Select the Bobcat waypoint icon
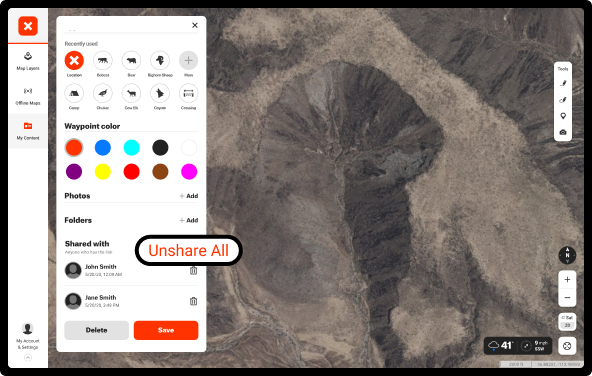592x376 pixels. tap(103, 60)
